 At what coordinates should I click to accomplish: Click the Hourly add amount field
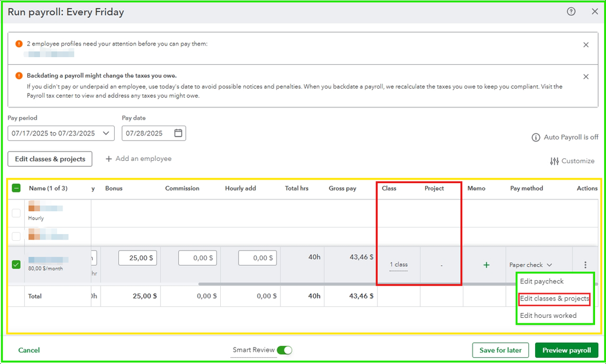tap(257, 258)
